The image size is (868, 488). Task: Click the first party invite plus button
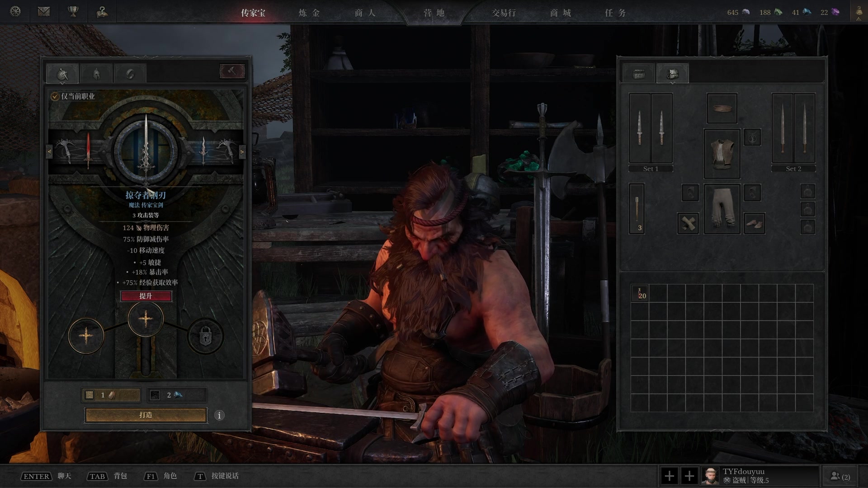tap(670, 476)
